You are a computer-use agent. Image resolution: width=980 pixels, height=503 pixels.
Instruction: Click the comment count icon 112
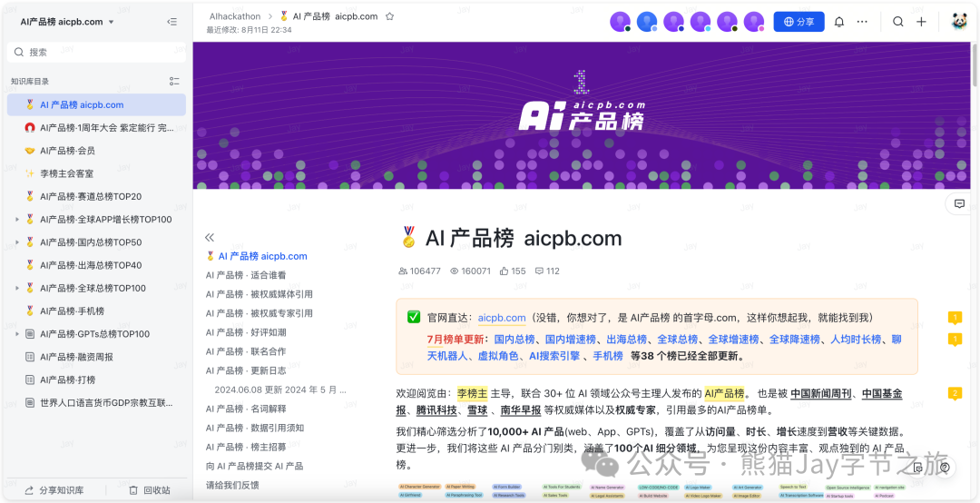[547, 271]
